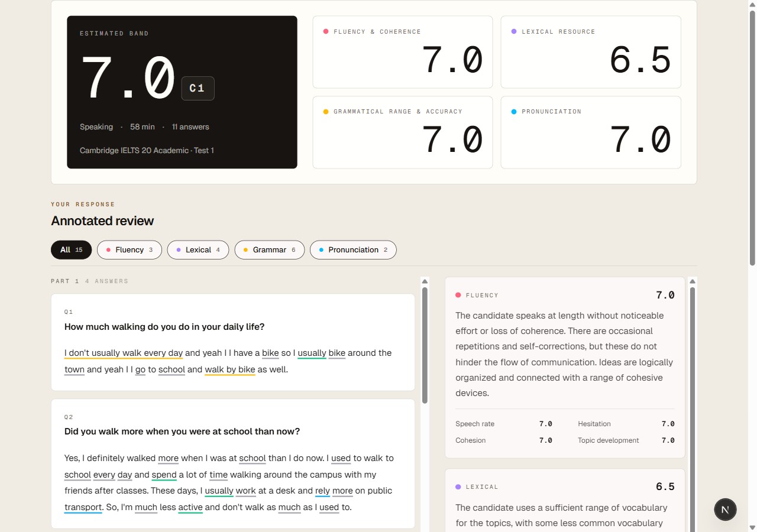757x532 pixels.
Task: Open the Lexical Resource score card
Action: (591, 52)
